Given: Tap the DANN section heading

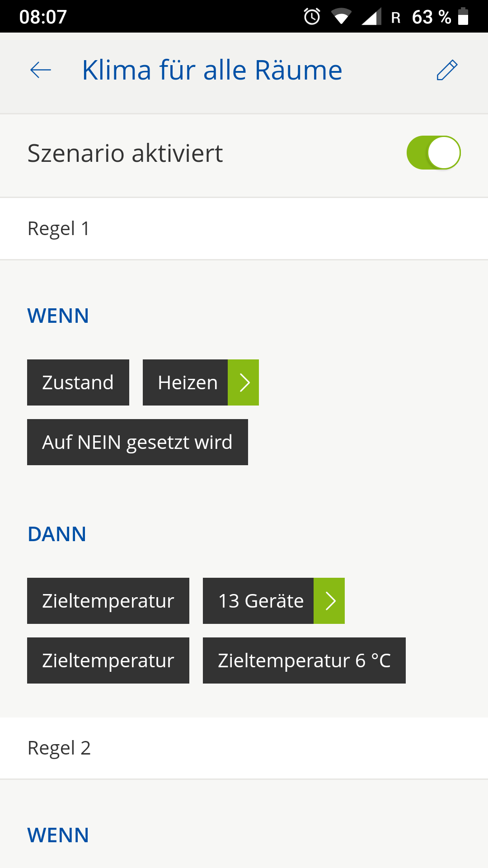Looking at the screenshot, I should (57, 534).
